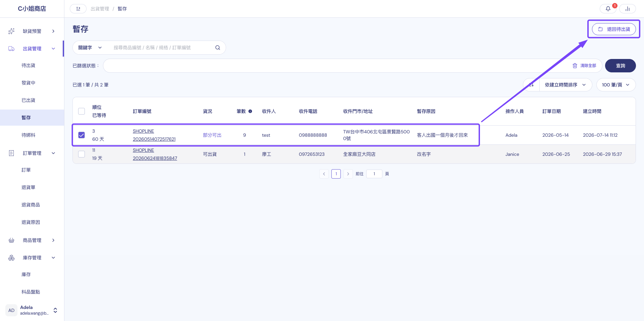The height and width of the screenshot is (321, 644).
Task: Click page number 1 button
Action: [336, 174]
